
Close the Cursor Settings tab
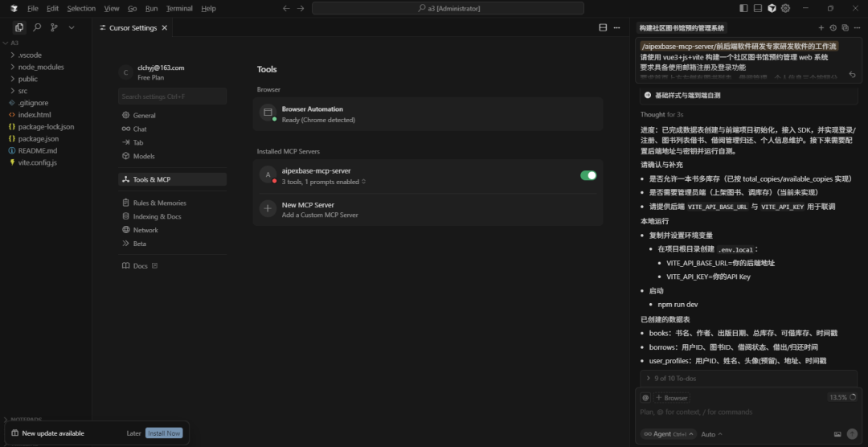(165, 27)
